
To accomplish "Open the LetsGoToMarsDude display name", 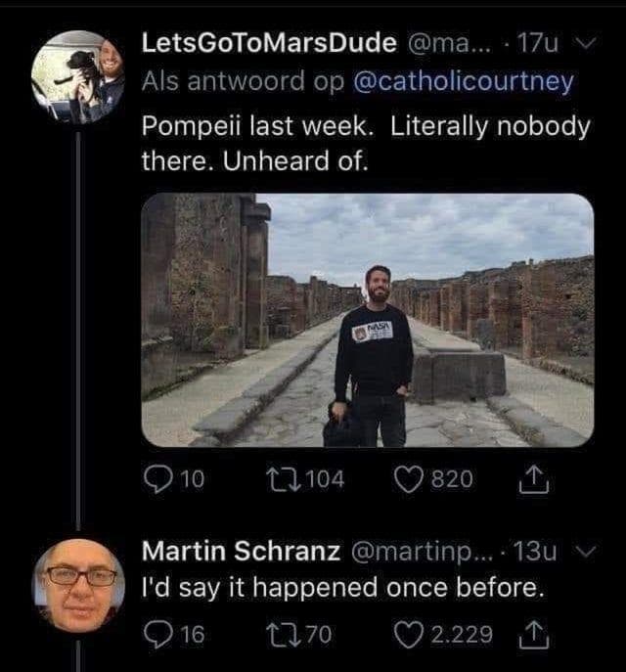I will (270, 43).
